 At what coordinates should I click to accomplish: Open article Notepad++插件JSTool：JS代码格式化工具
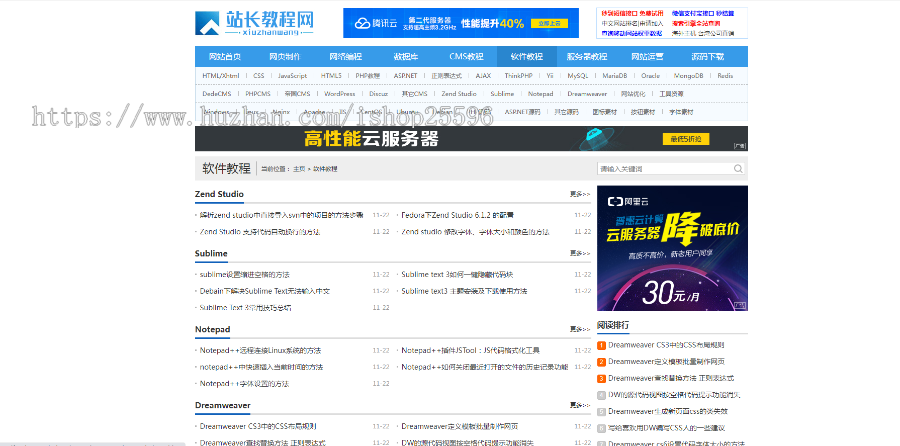pos(471,351)
